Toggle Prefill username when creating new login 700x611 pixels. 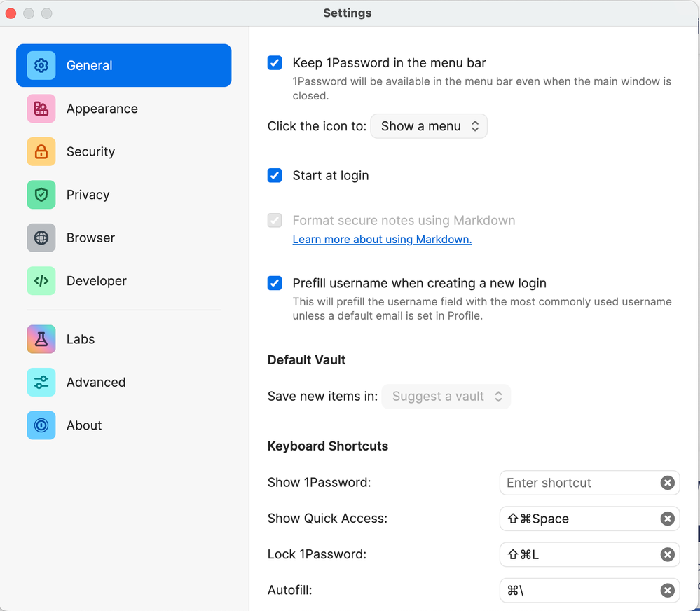click(275, 284)
